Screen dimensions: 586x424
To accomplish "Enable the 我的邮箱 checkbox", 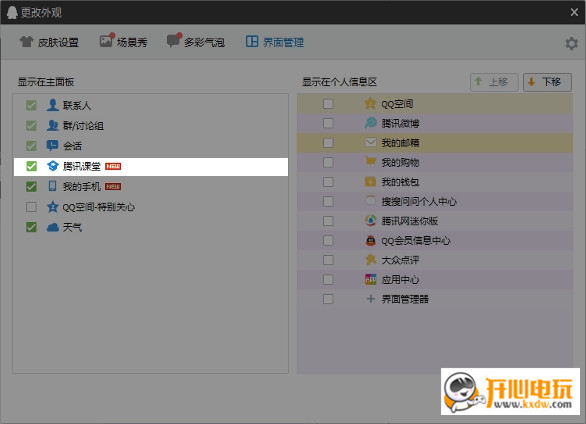I will (x=328, y=143).
